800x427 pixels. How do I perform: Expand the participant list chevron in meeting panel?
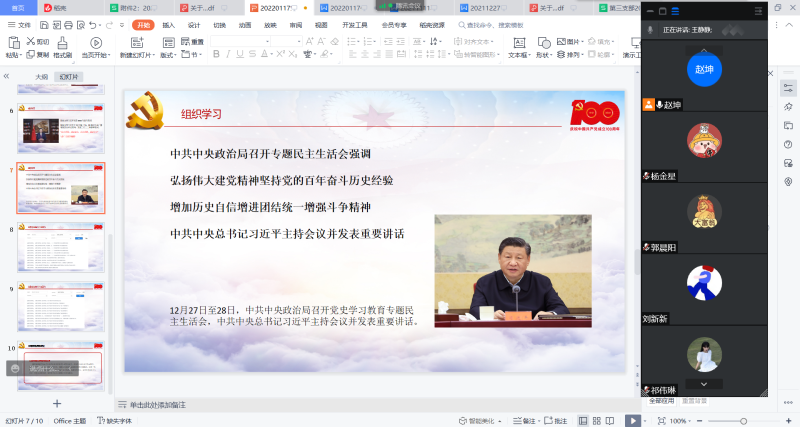pos(704,383)
